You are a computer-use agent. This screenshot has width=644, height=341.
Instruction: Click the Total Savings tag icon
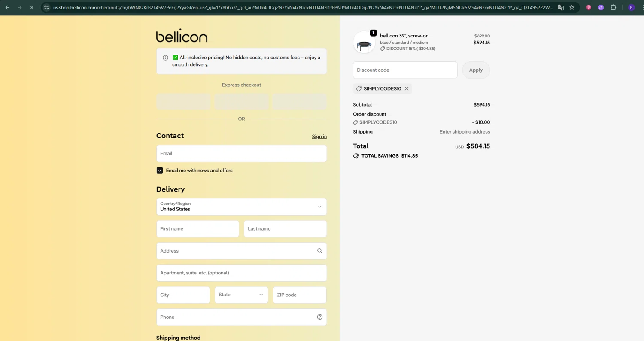pyautogui.click(x=356, y=156)
